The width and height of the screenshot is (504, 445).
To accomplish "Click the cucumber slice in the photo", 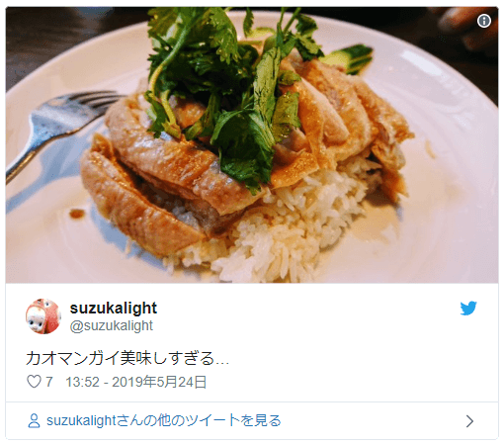I will (x=349, y=58).
